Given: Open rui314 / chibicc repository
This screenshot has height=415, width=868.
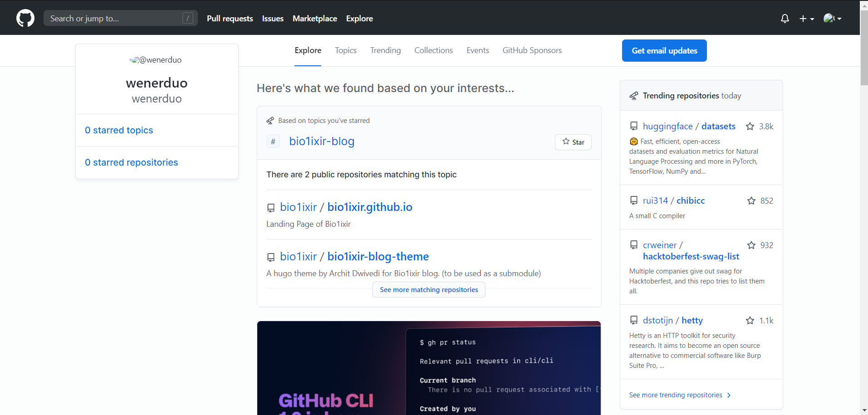Looking at the screenshot, I should click(674, 201).
